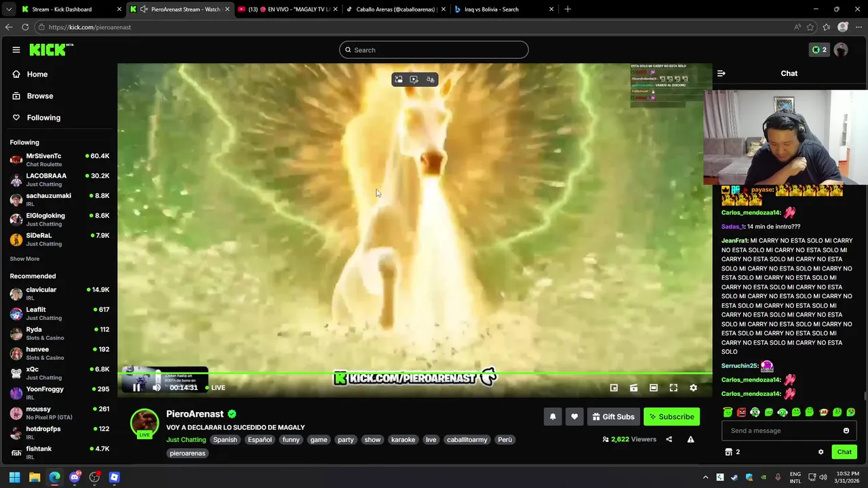The image size is (868, 488).
Task: Open the Windows Start menu
Action: (14, 477)
